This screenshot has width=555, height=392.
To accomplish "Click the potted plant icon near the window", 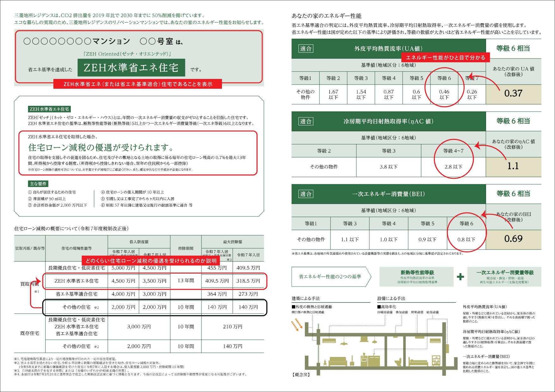I will coord(325,363).
